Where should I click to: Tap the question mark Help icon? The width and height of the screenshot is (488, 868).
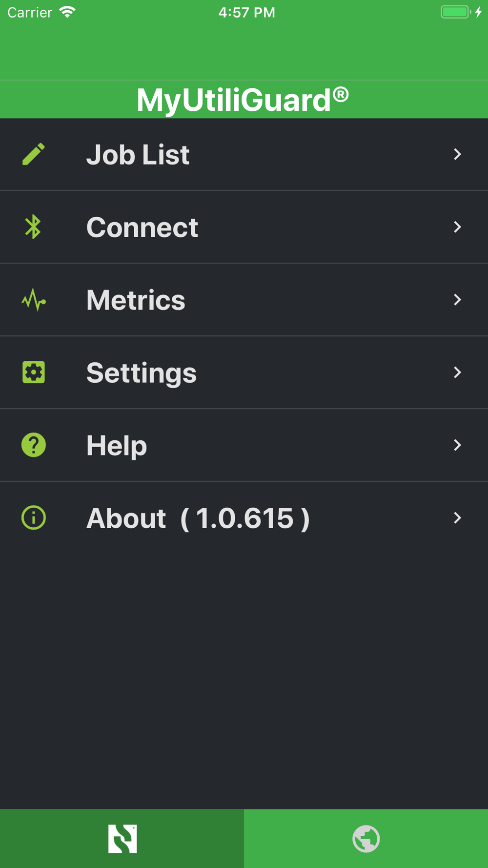point(34,445)
